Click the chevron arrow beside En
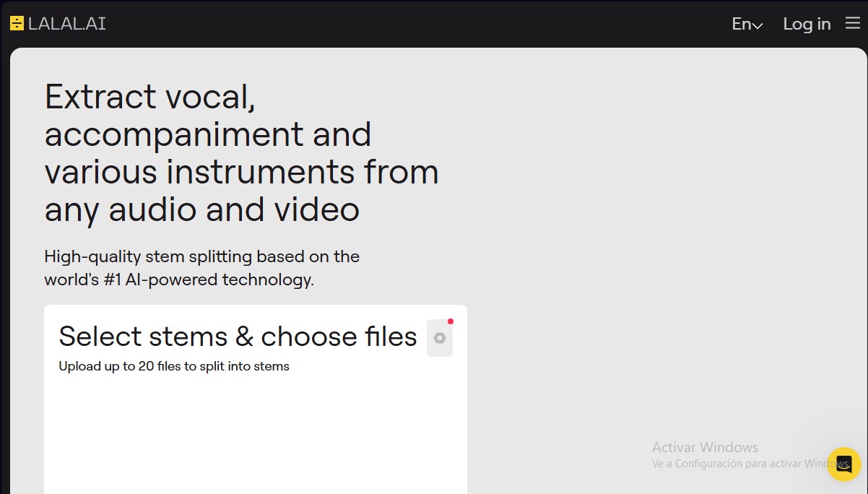 click(x=757, y=25)
